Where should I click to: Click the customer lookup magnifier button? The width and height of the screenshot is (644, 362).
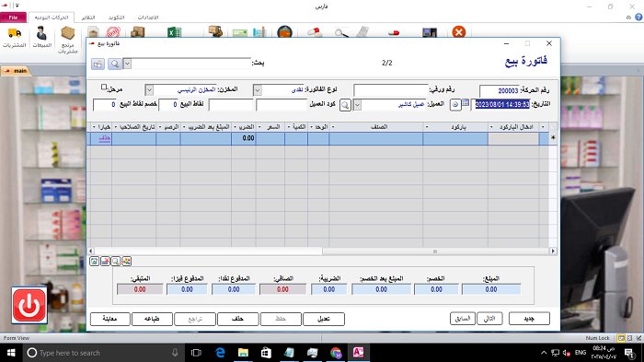(x=345, y=105)
